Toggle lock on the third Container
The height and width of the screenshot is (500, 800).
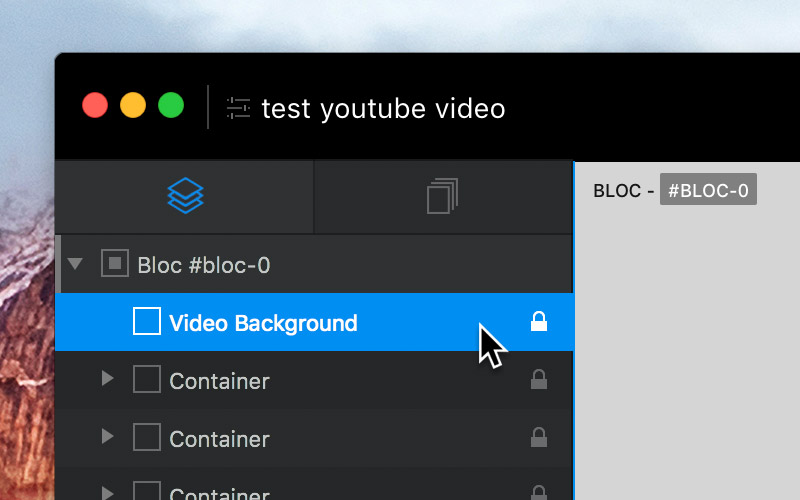[539, 493]
